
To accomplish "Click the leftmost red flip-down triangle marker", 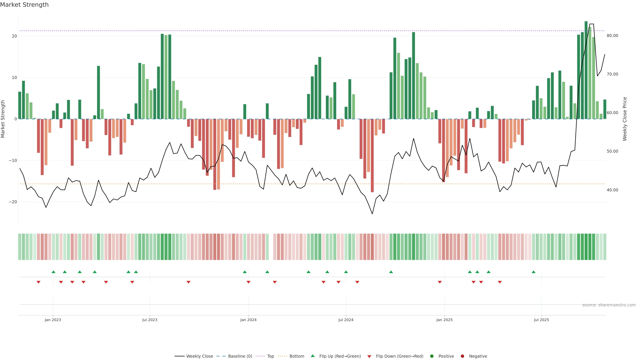I will pos(39,282).
